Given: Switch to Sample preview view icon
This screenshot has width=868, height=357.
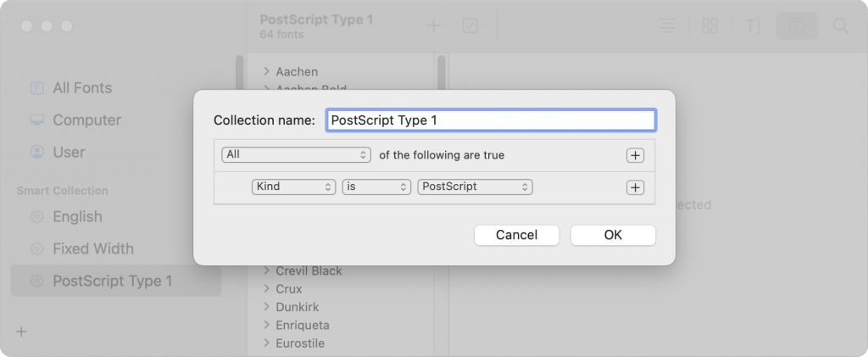Looking at the screenshot, I should pos(667,26).
